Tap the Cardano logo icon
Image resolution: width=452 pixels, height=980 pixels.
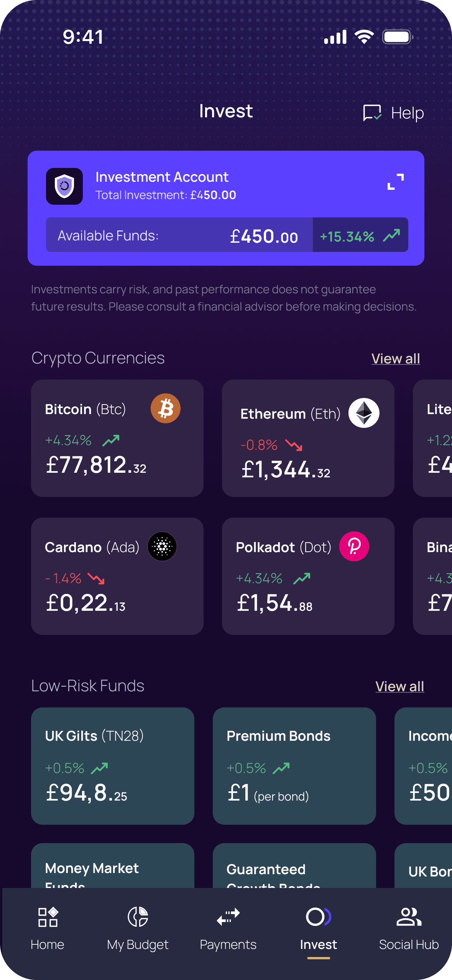pos(162,546)
